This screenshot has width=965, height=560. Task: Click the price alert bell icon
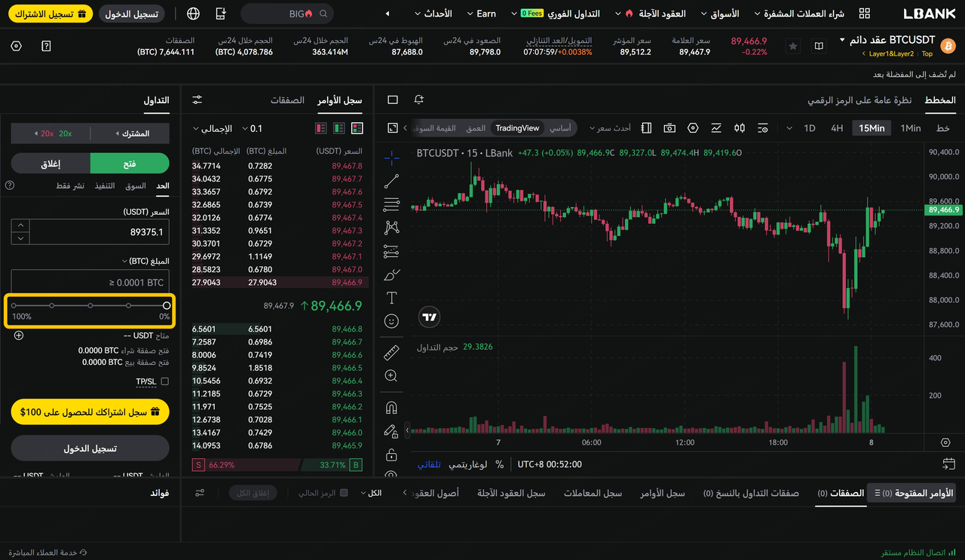click(419, 100)
